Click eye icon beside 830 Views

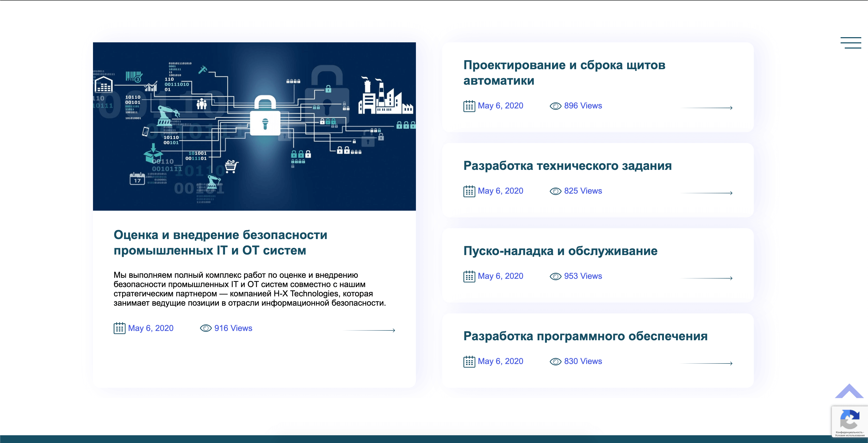pyautogui.click(x=555, y=361)
